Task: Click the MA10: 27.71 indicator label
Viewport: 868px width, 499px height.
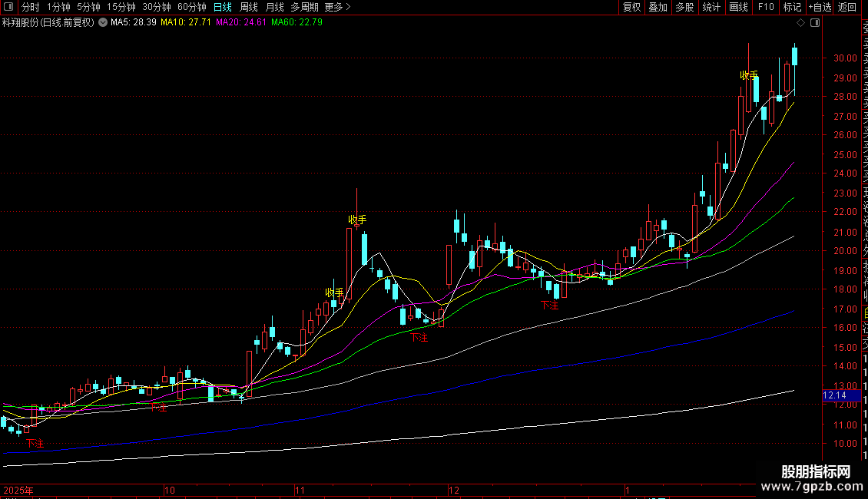Action: pyautogui.click(x=186, y=23)
